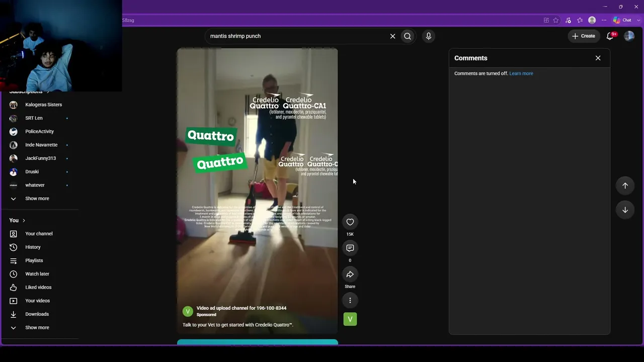This screenshot has width=644, height=362.
Task: Like the Short with the heart button
Action: (x=350, y=222)
